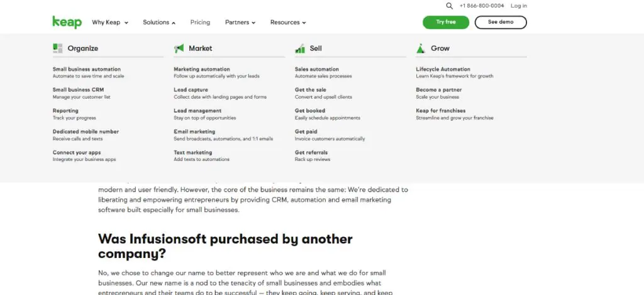Click the search magnifier icon
The height and width of the screenshot is (295, 644).
pos(449,6)
